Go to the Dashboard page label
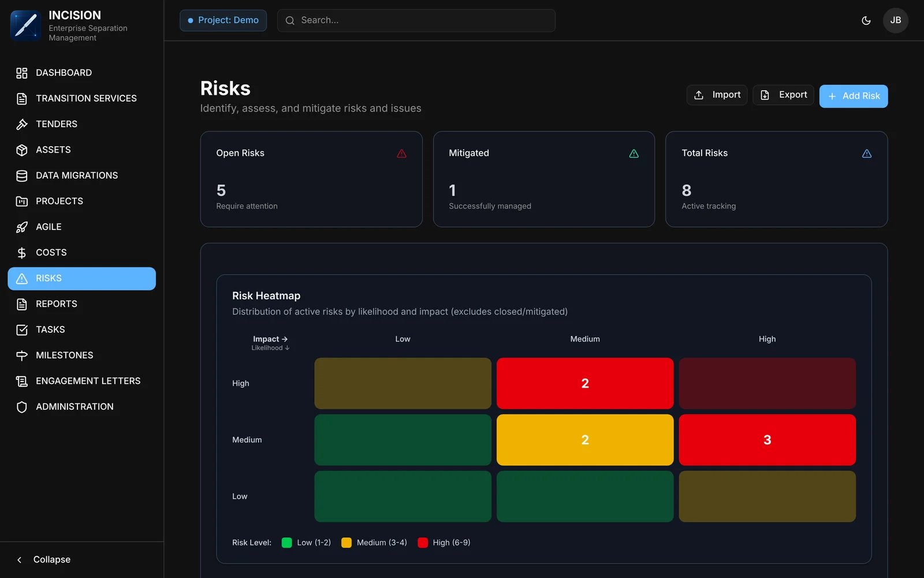924x578 pixels. 64,73
